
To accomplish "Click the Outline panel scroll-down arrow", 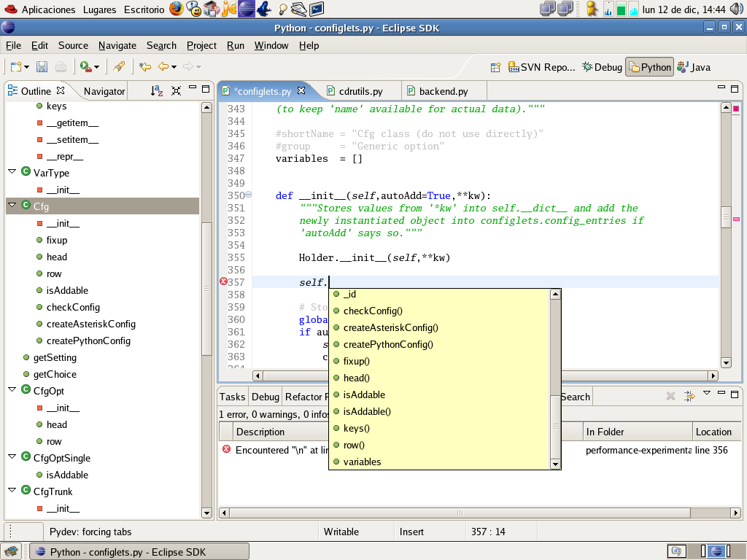I will coord(206,513).
